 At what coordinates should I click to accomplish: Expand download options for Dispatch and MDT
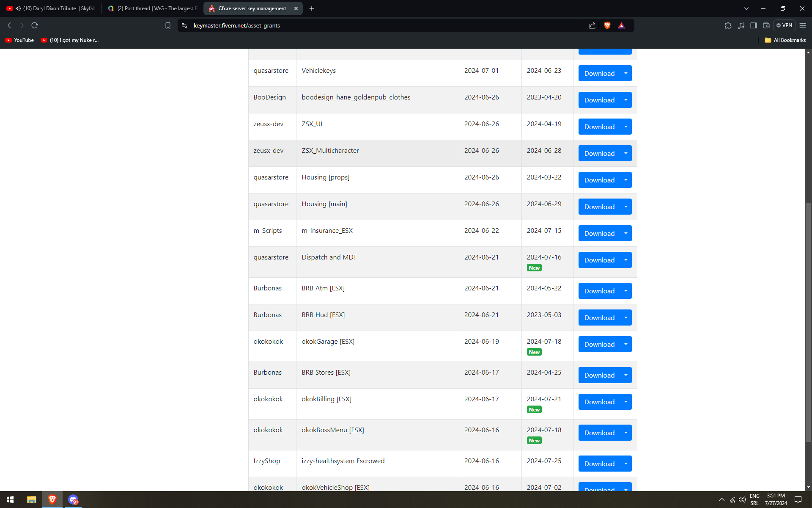626,260
